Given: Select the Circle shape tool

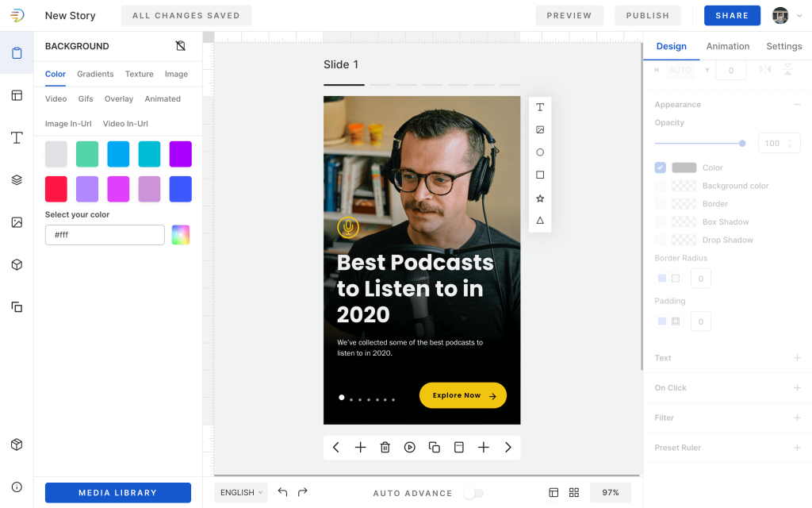Looking at the screenshot, I should point(540,151).
